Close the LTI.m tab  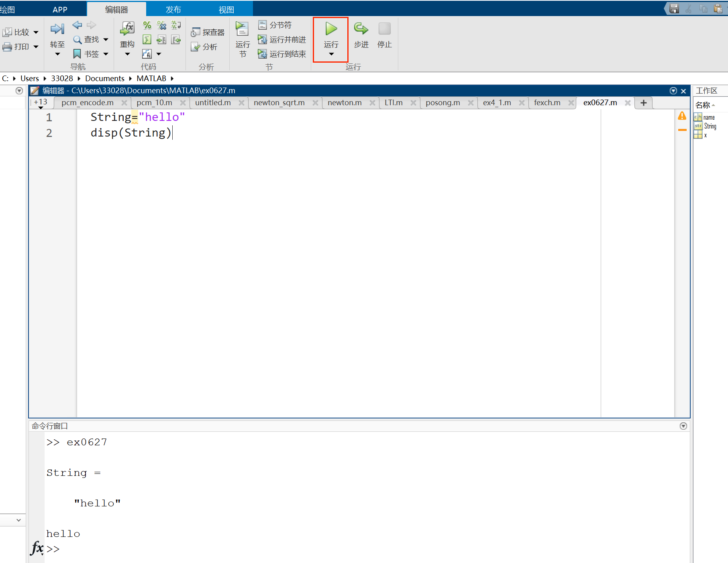coord(413,103)
